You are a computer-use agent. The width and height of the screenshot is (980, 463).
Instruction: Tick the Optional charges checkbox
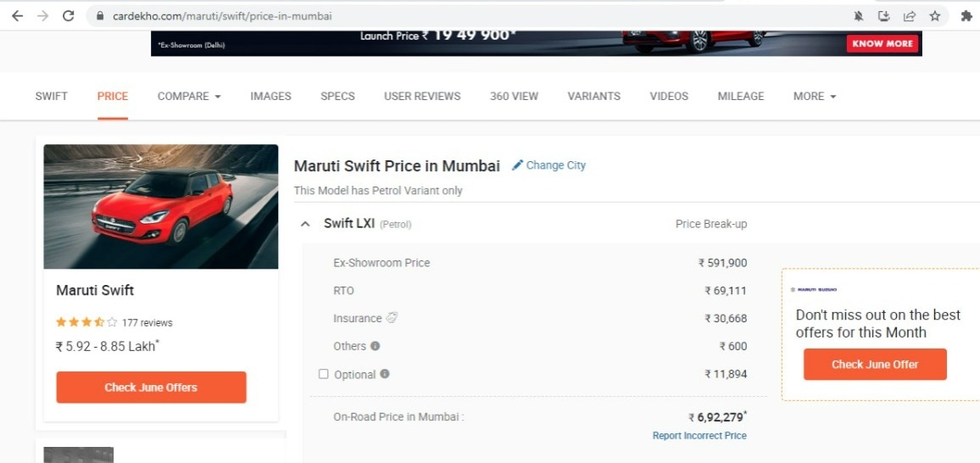323,374
